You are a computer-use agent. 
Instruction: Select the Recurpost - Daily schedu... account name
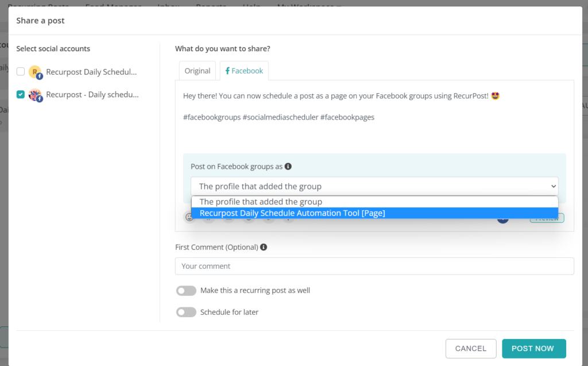[92, 95]
